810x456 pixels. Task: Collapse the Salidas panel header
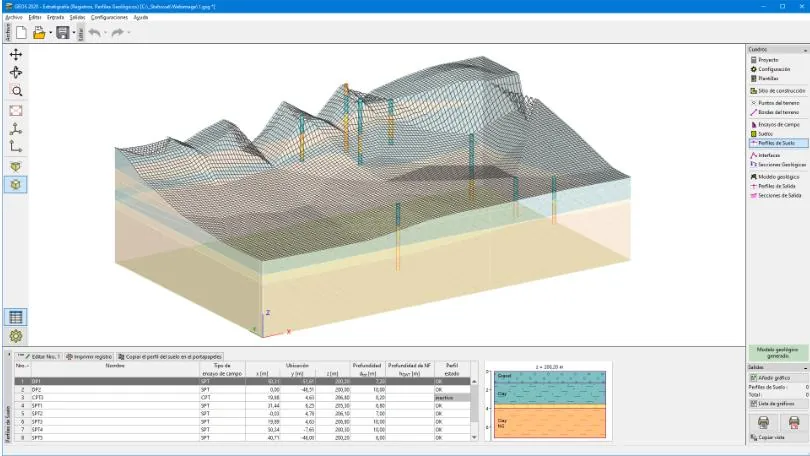[805, 368]
